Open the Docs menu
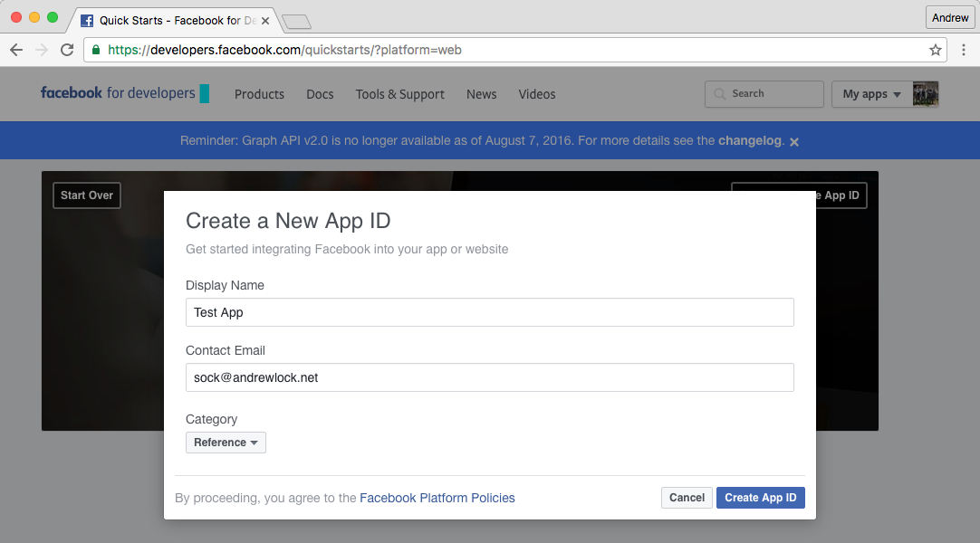 320,94
